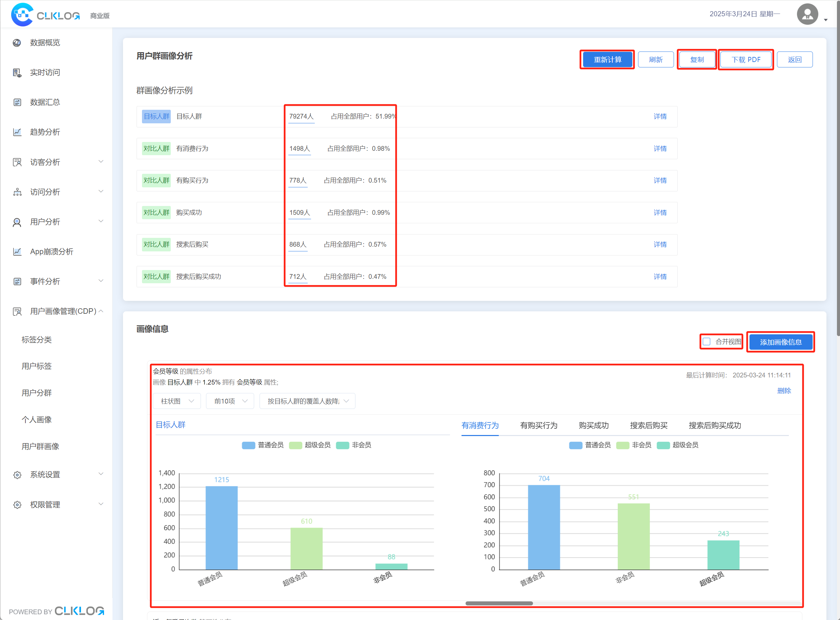Click the CLKLOG logo icon
The height and width of the screenshot is (620, 840).
click(x=22, y=15)
